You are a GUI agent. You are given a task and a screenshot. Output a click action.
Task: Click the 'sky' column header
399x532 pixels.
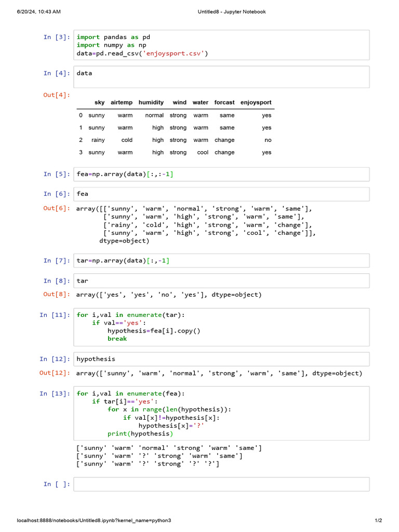pos(99,102)
